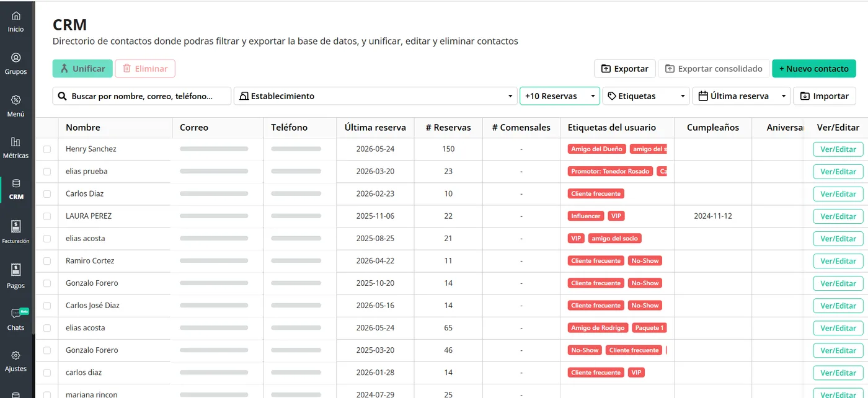Click the Cumpleaños column header
The width and height of the screenshot is (868, 398).
point(713,128)
